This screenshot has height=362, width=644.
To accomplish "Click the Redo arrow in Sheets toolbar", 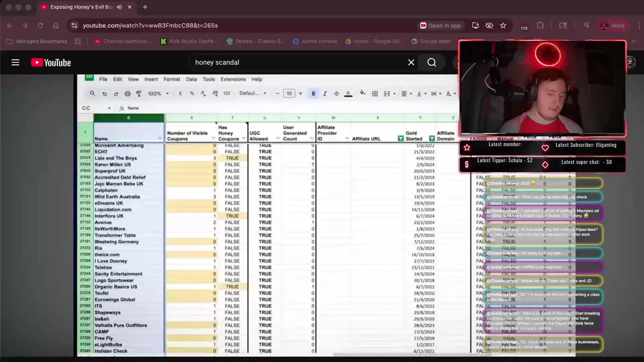I will click(x=116, y=94).
